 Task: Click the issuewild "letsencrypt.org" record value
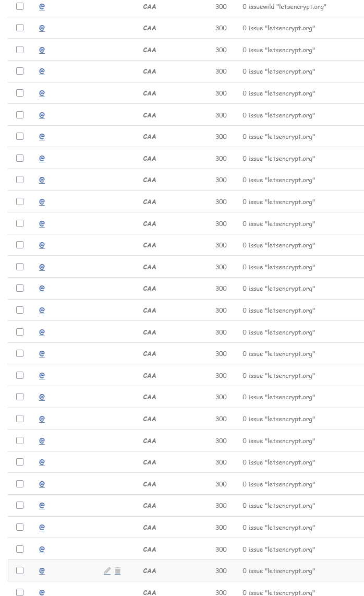pyautogui.click(x=284, y=7)
